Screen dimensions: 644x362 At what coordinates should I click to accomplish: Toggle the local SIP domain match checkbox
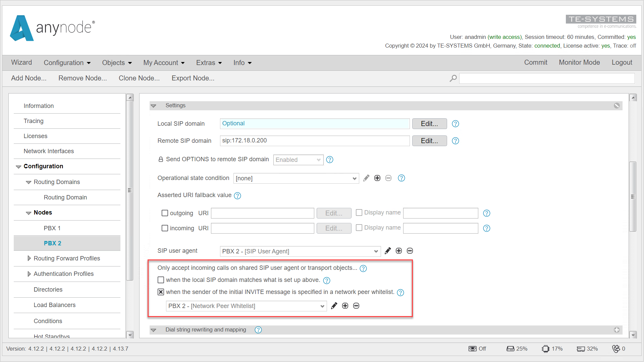[x=161, y=280]
